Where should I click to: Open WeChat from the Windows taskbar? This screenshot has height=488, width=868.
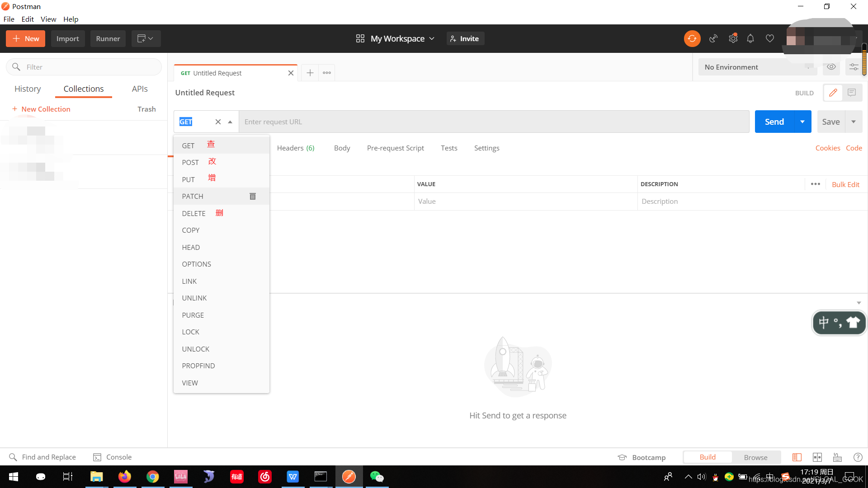coord(377,476)
